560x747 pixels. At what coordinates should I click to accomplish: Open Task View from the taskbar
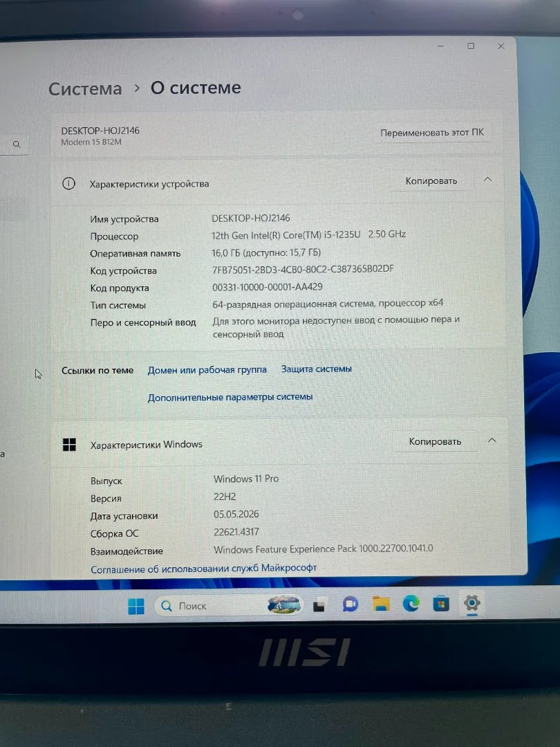coord(319,605)
